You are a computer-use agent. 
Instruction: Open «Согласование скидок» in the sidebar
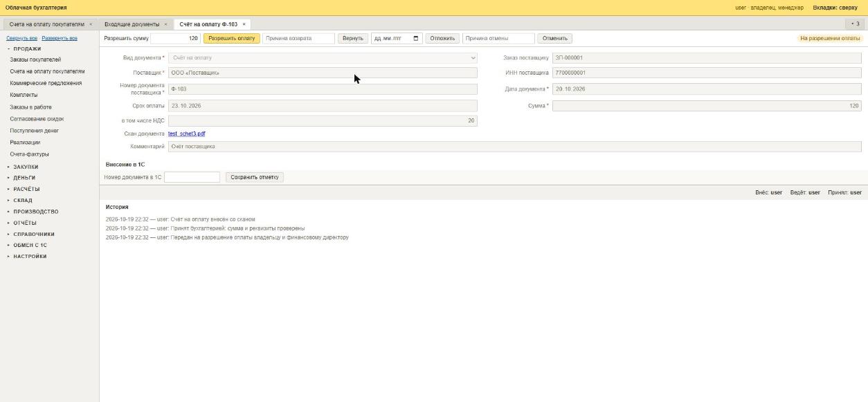pyautogui.click(x=37, y=119)
